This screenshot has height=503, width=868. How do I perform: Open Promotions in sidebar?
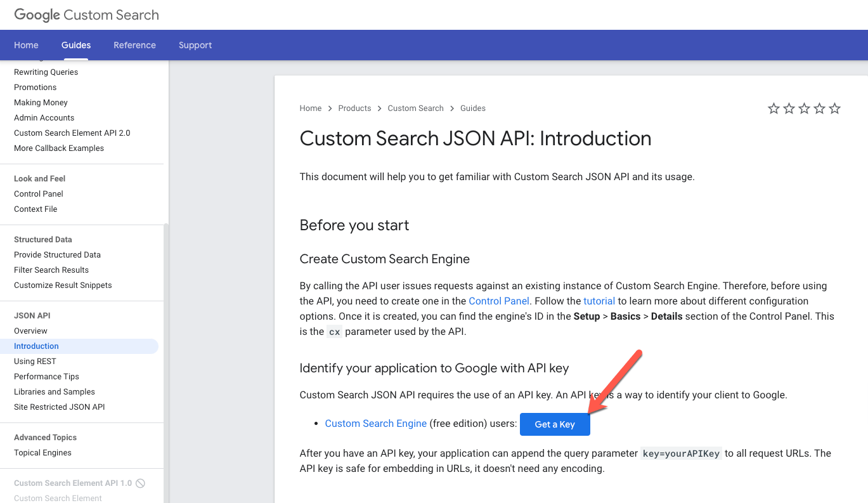tap(36, 88)
